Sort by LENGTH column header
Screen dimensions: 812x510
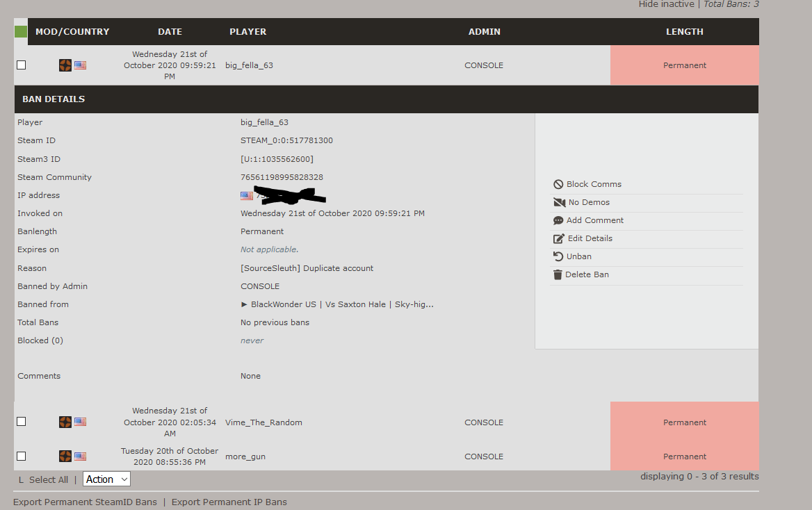[685, 31]
